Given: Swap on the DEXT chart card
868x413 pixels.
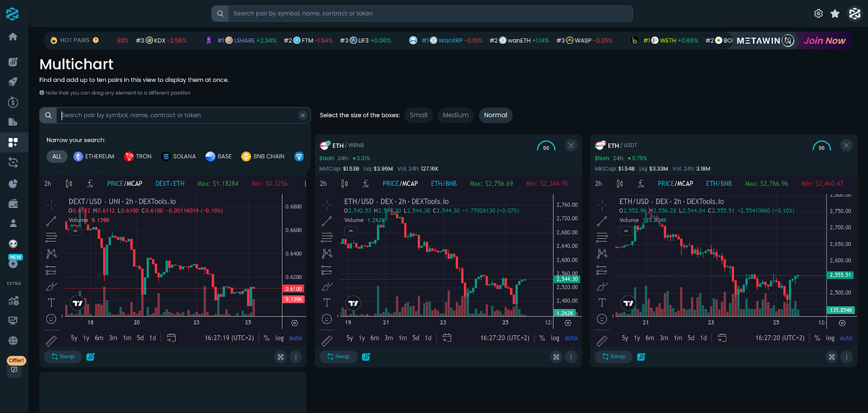Looking at the screenshot, I should (x=63, y=357).
